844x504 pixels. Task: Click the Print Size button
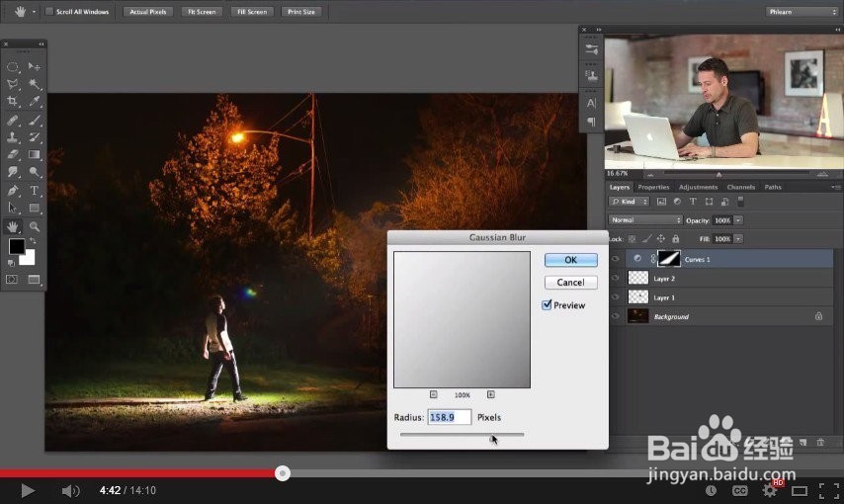tap(301, 11)
